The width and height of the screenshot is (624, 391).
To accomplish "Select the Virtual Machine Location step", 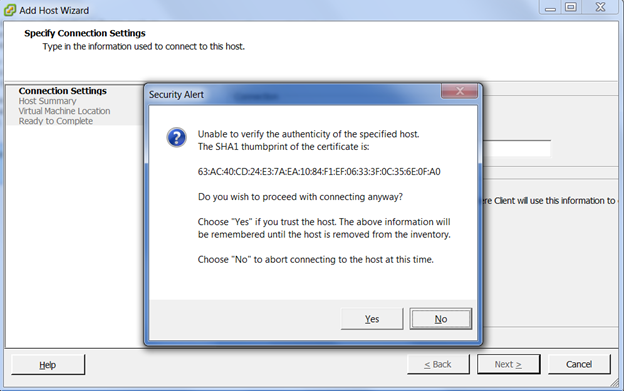I will 64,111.
